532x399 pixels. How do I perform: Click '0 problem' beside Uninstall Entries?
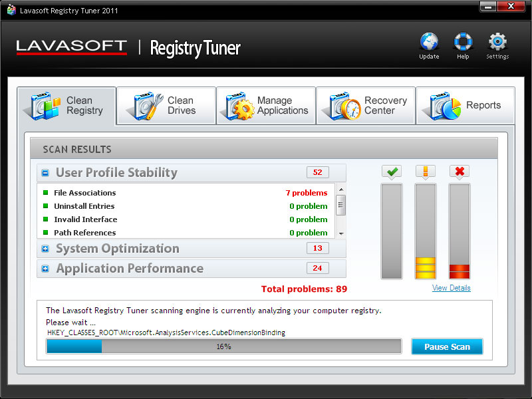(x=309, y=206)
